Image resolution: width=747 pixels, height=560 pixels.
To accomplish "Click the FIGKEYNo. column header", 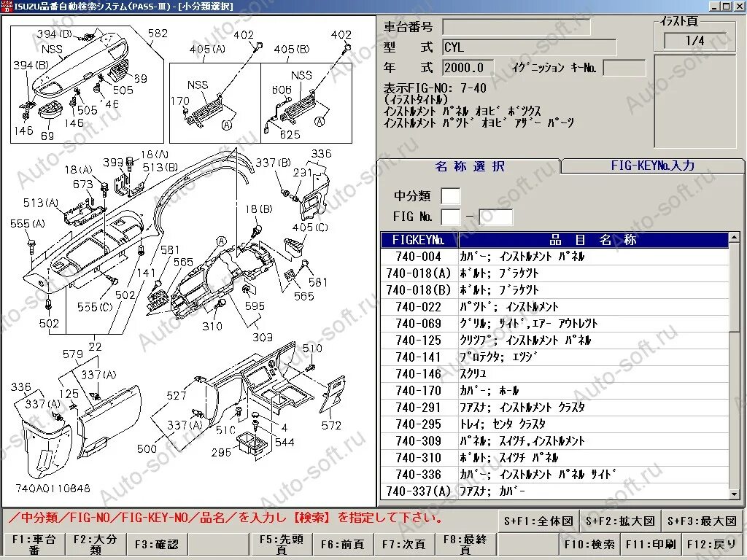I will click(419, 240).
